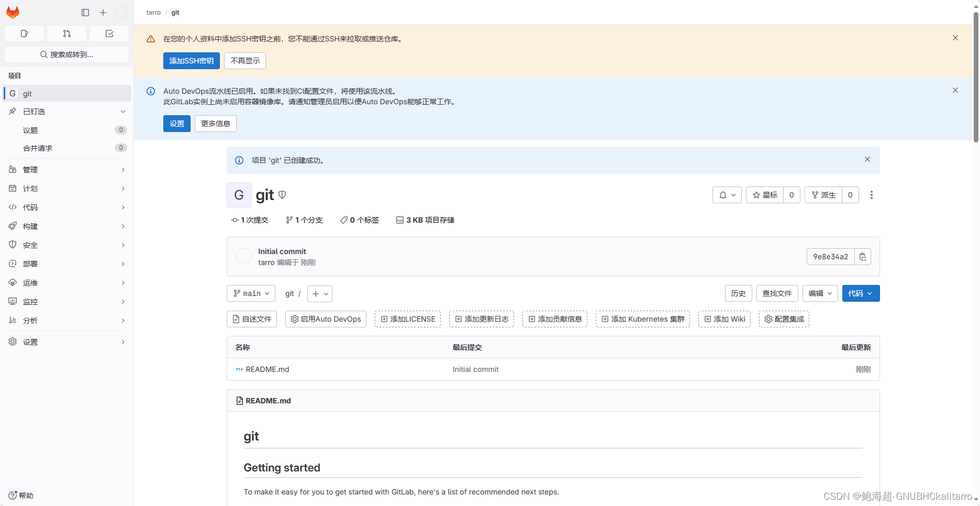Toggle the sidebar collapse icon
The image size is (980, 506).
(x=85, y=13)
